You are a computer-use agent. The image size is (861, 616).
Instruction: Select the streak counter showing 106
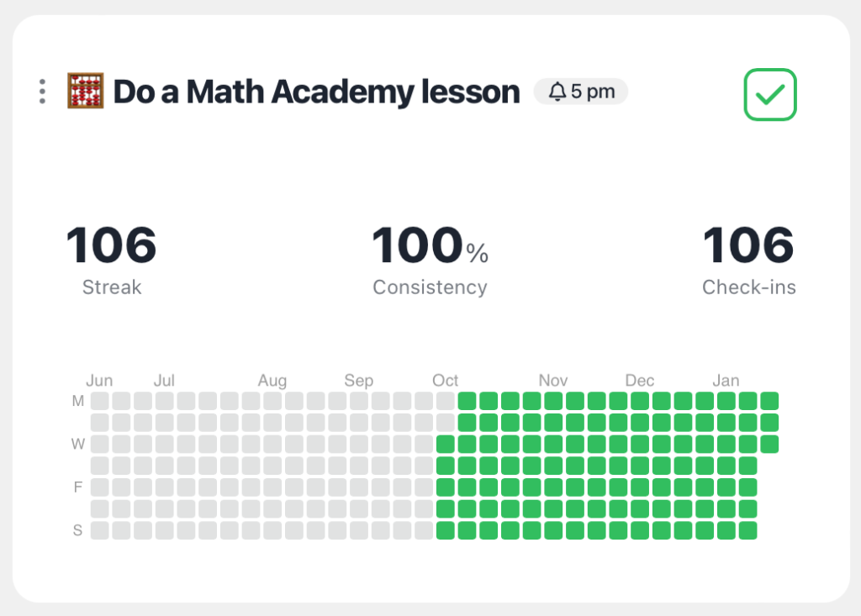[110, 245]
